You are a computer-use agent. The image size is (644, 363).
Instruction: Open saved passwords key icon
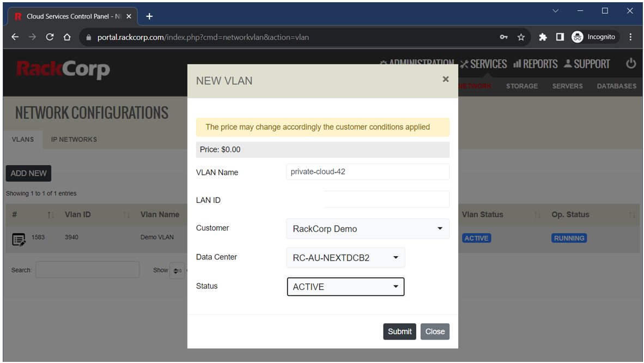(x=503, y=37)
